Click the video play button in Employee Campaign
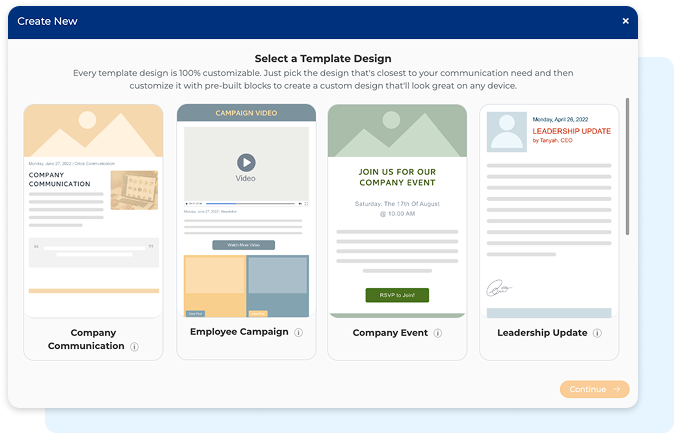The width and height of the screenshot is (674, 433). pyautogui.click(x=246, y=163)
